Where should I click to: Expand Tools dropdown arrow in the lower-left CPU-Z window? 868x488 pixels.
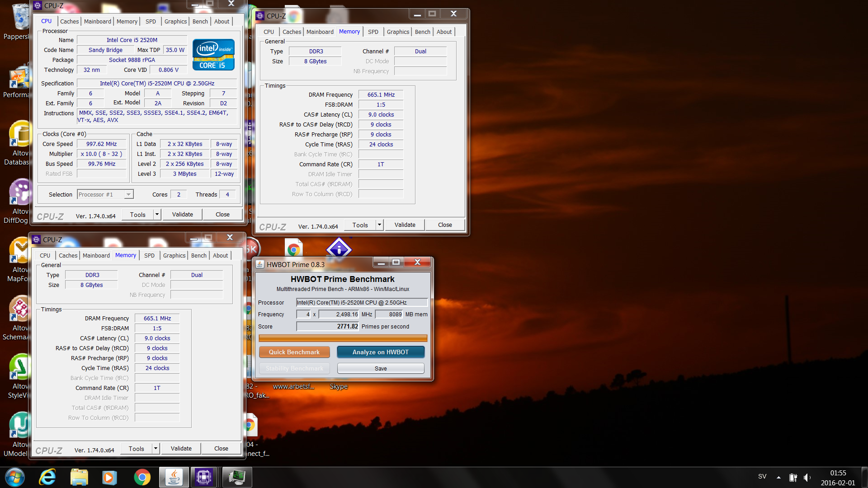coord(156,449)
